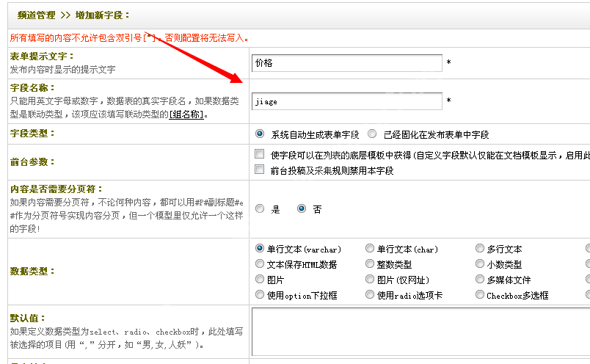Image resolution: width=590 pixels, height=364 pixels.
Task: Enable 前台投稿及采集规则禁用本字段 checkbox
Action: [259, 169]
